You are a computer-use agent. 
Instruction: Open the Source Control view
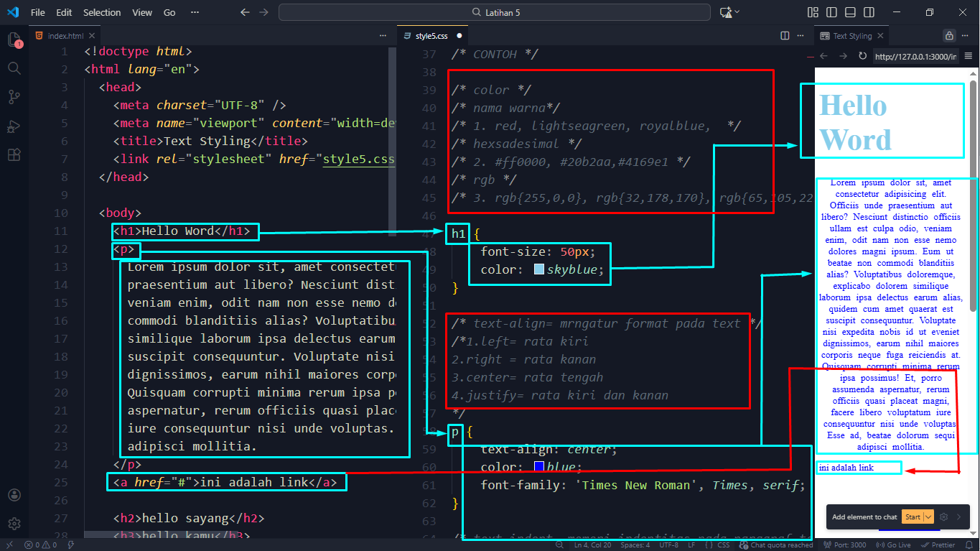[x=14, y=97]
